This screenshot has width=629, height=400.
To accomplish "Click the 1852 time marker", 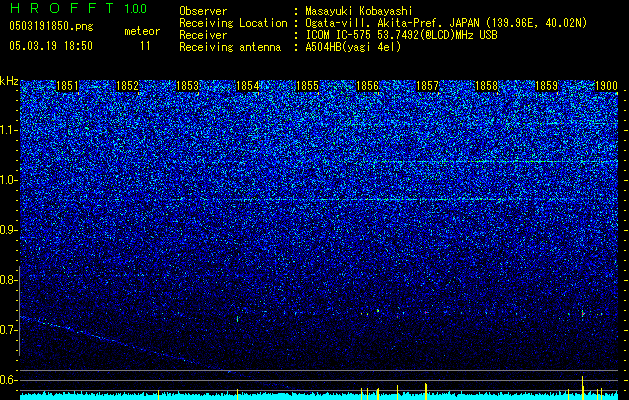I will [x=127, y=86].
